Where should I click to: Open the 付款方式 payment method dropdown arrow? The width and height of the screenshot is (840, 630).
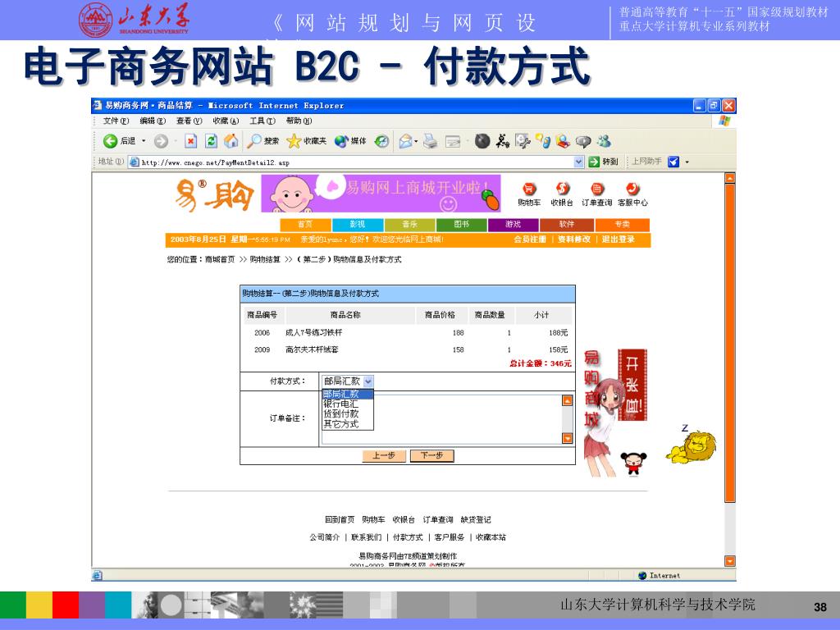pyautogui.click(x=368, y=381)
